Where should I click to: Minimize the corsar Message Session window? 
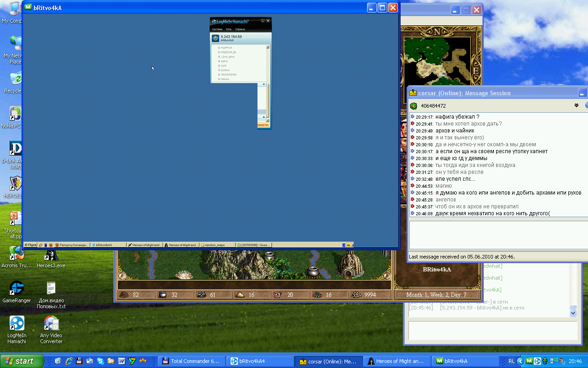click(x=582, y=92)
